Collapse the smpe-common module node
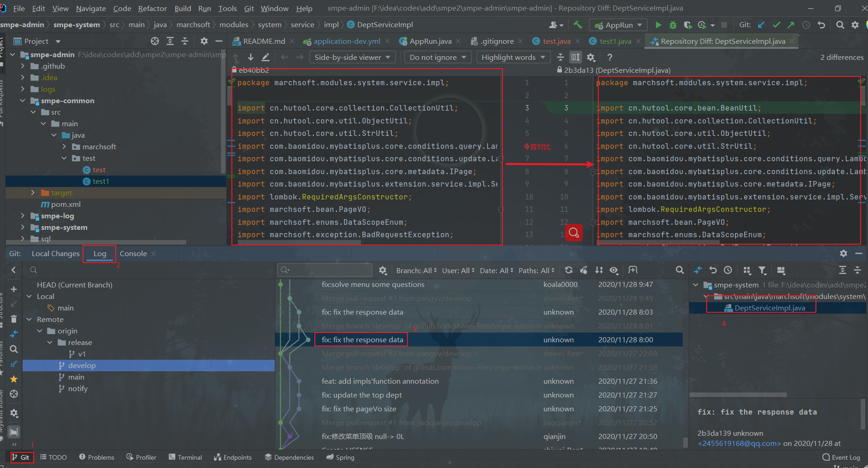This screenshot has height=468, width=868. [x=23, y=100]
